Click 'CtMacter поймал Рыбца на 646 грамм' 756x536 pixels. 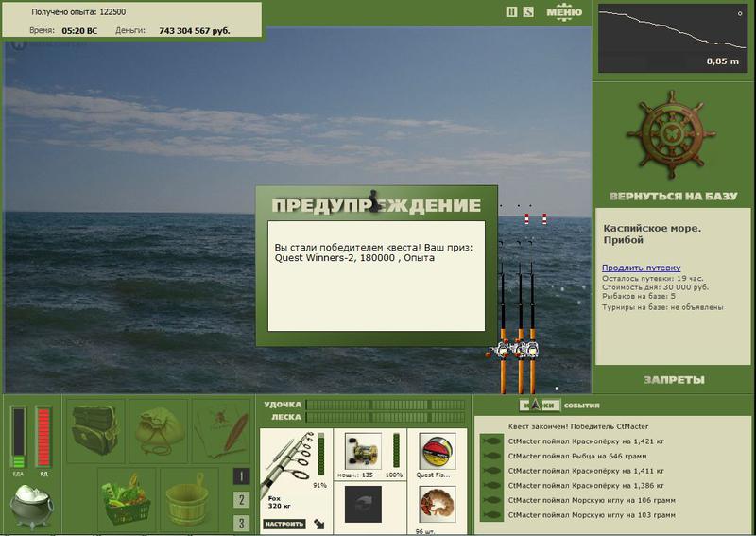(x=577, y=456)
